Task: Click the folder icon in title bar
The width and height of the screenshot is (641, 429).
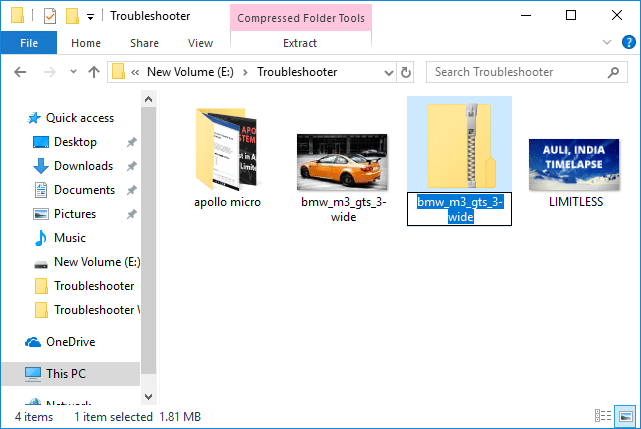Action: 17,16
